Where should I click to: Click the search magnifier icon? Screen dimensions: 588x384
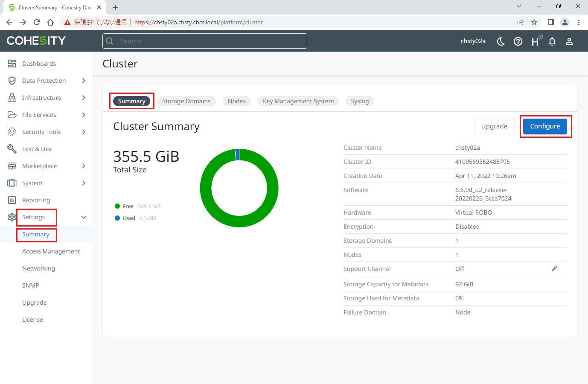click(x=110, y=41)
